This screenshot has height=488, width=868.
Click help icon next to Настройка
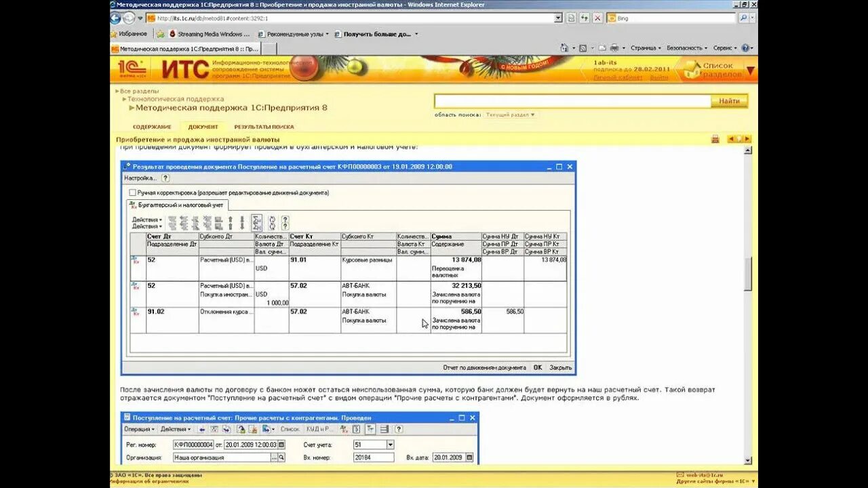point(165,178)
